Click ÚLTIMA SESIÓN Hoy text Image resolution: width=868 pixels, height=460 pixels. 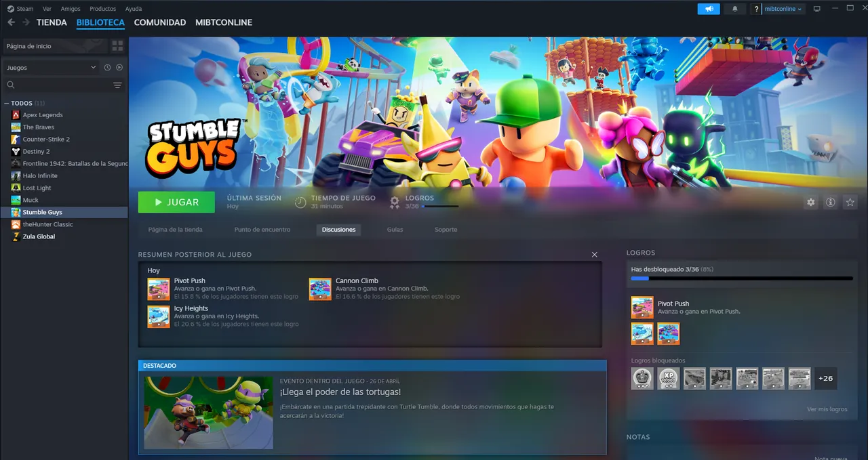[254, 202]
